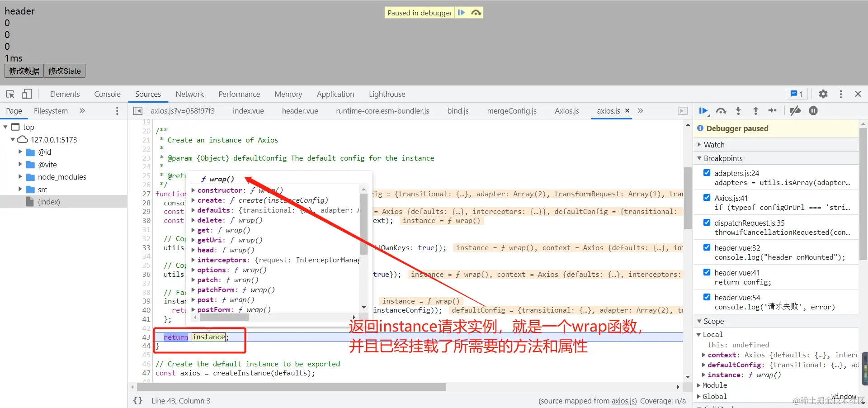Screen dimensions: 868x408
Task: Open the DevTools settings gear
Action: coord(823,94)
